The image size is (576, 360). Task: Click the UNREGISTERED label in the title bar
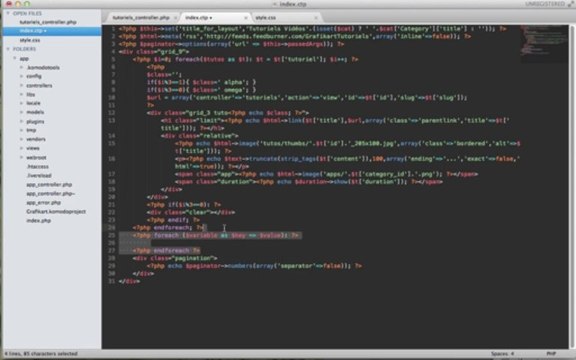click(545, 4)
